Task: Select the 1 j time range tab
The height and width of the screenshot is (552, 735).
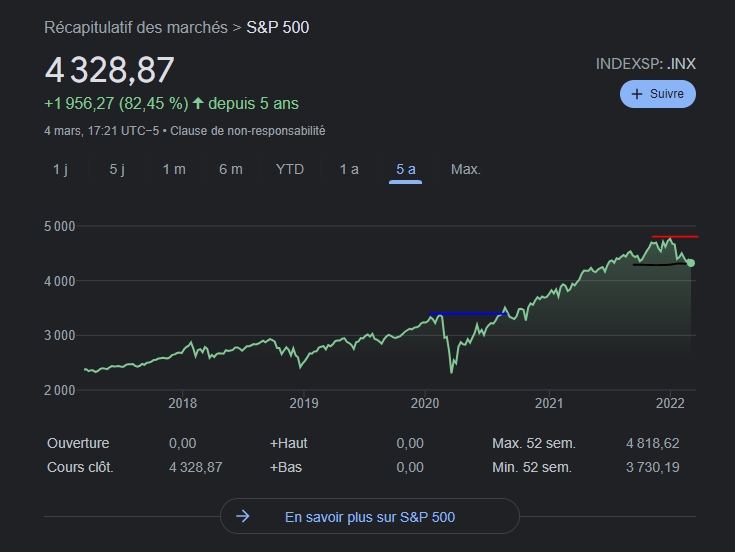Action: point(60,169)
